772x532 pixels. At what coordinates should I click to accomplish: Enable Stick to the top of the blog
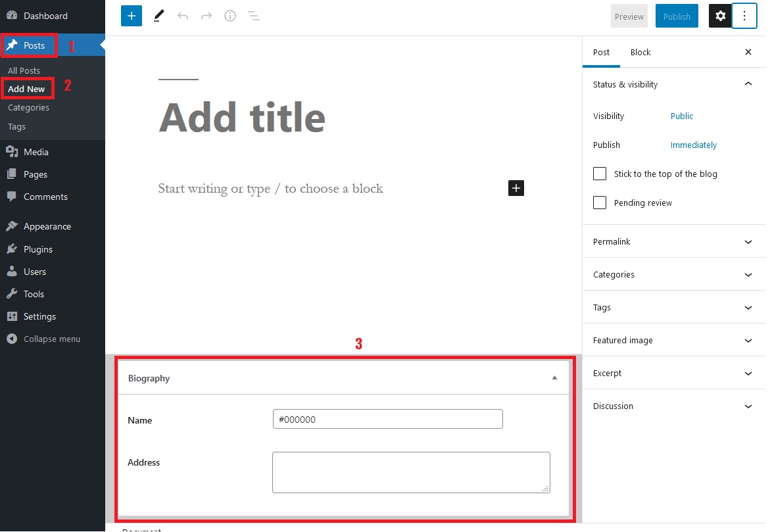coord(600,174)
